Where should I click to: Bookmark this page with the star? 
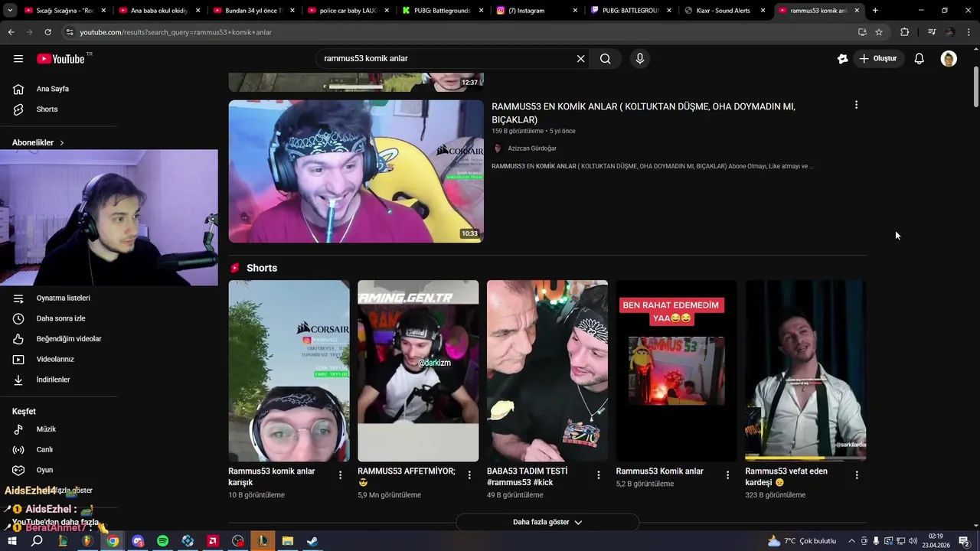(x=879, y=32)
